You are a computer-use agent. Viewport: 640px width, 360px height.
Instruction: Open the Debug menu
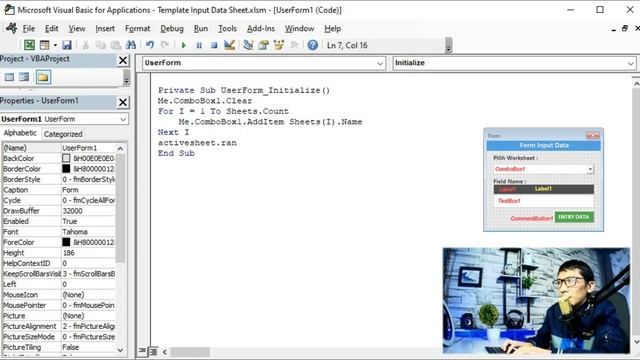click(172, 29)
